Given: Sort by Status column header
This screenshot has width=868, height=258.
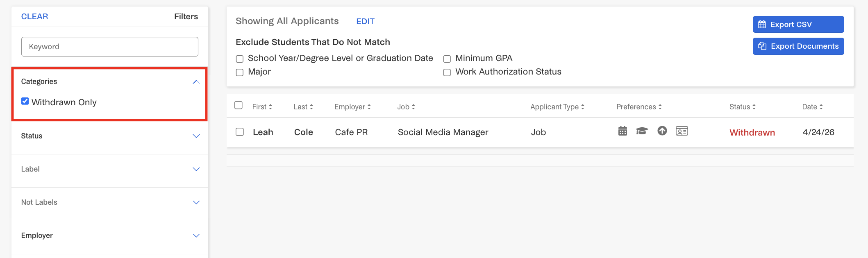Looking at the screenshot, I should pos(743,107).
